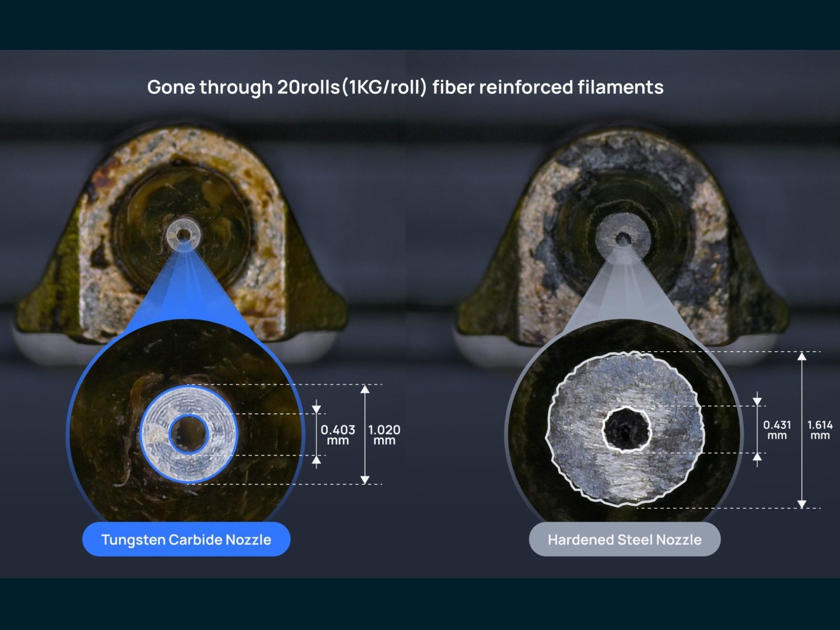This screenshot has height=630, width=840.
Task: Click the small tungsten carbide nozzle tip photo
Action: [x=183, y=235]
